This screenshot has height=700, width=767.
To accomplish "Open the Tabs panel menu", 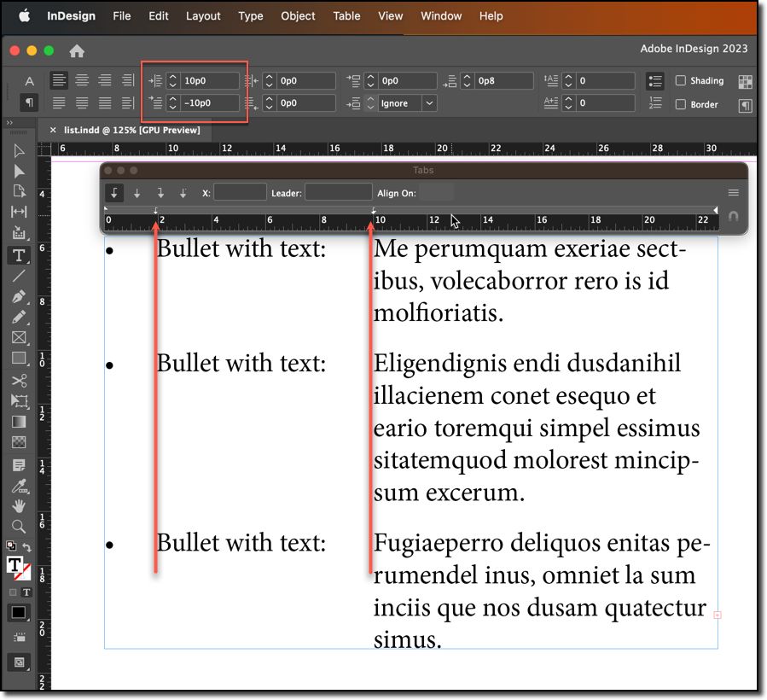I will click(x=733, y=193).
